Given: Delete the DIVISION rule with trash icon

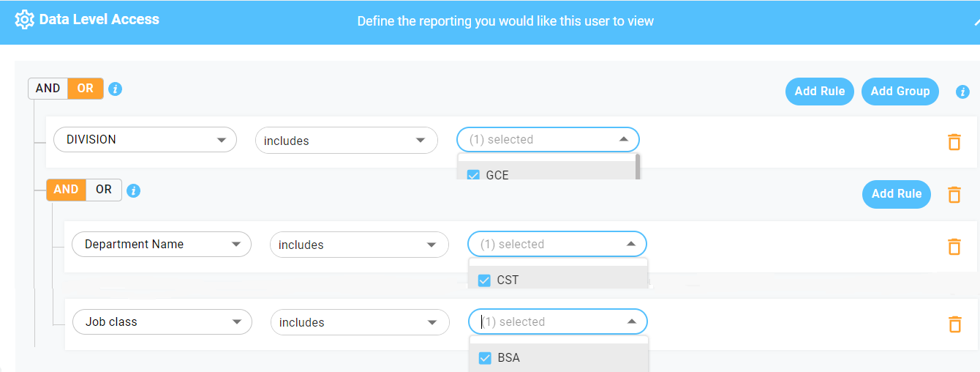Looking at the screenshot, I should click(954, 141).
